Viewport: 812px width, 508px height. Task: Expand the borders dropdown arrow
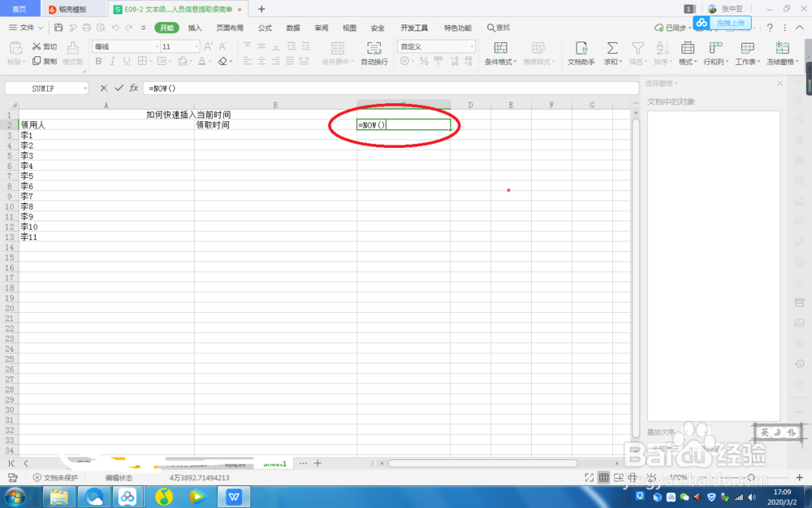pyautogui.click(x=151, y=61)
